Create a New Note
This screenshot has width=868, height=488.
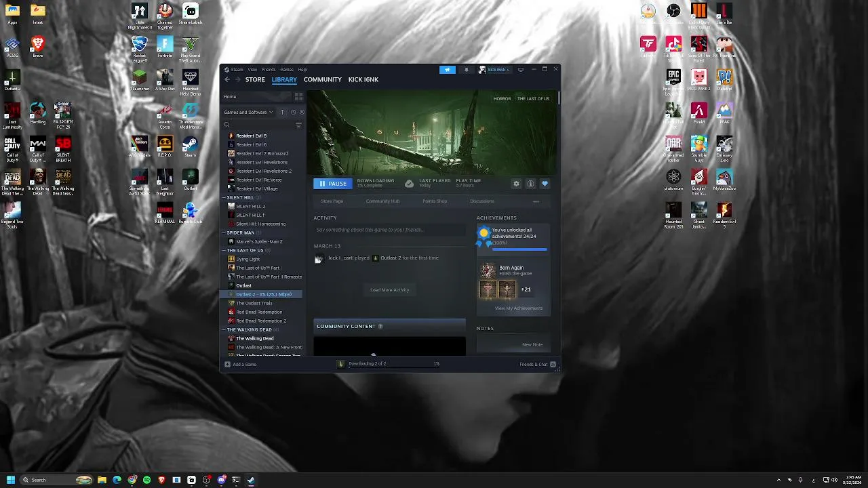[532, 344]
